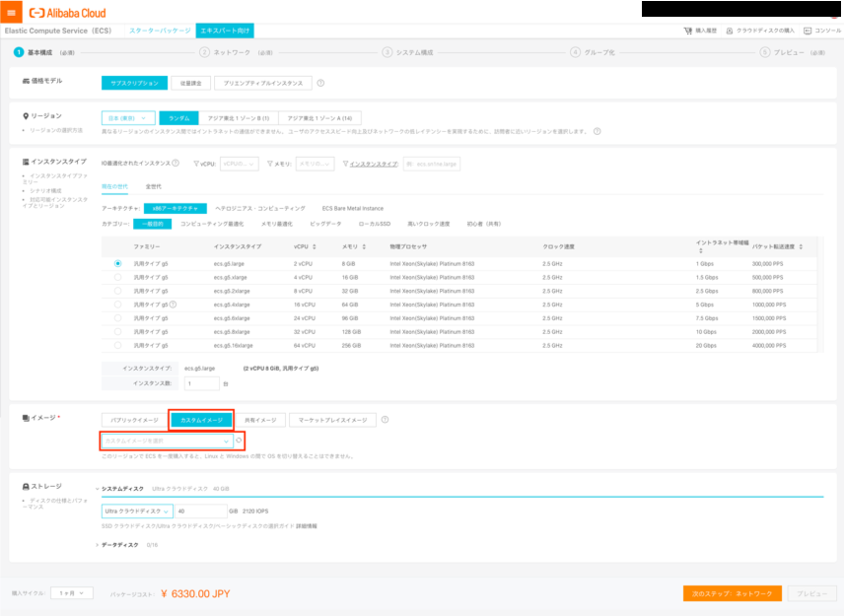Viewport: 844px width, 616px height.
Task: Click the Alibaba Cloud logo
Action: click(x=68, y=13)
